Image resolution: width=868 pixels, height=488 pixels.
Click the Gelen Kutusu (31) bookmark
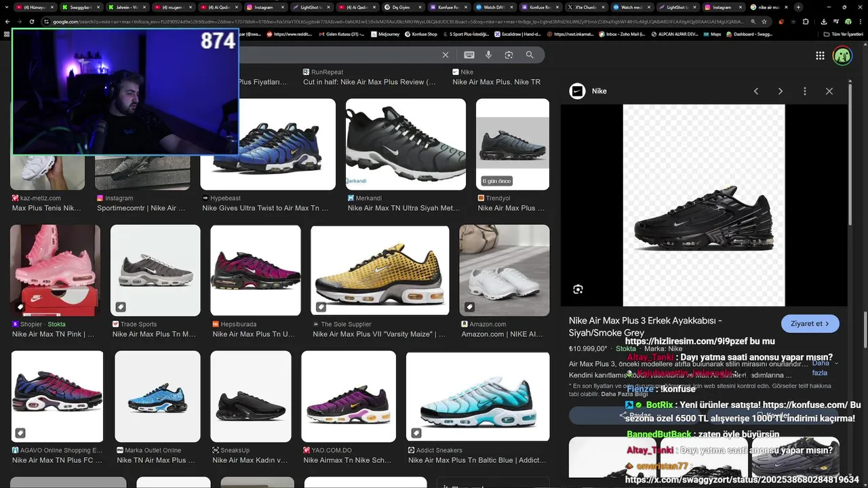347,34
